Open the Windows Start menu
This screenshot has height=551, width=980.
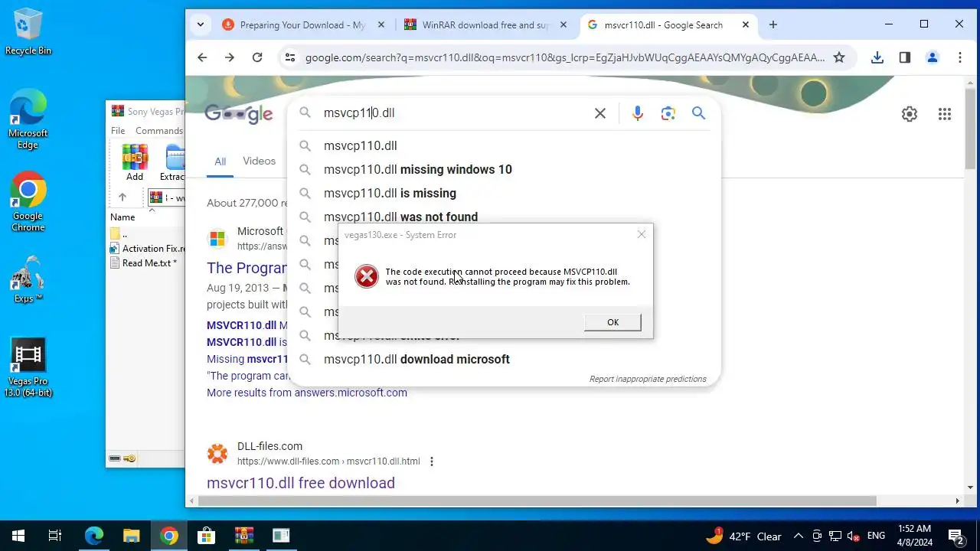tap(18, 536)
